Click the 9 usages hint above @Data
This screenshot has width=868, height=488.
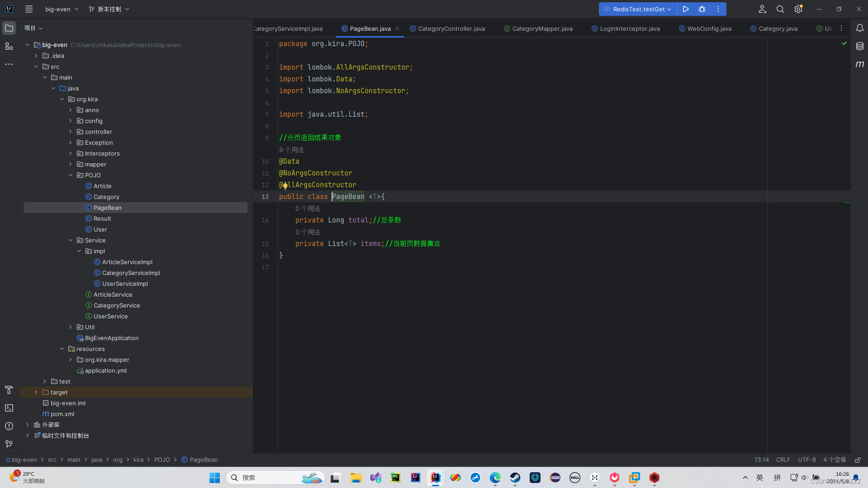[x=292, y=150]
